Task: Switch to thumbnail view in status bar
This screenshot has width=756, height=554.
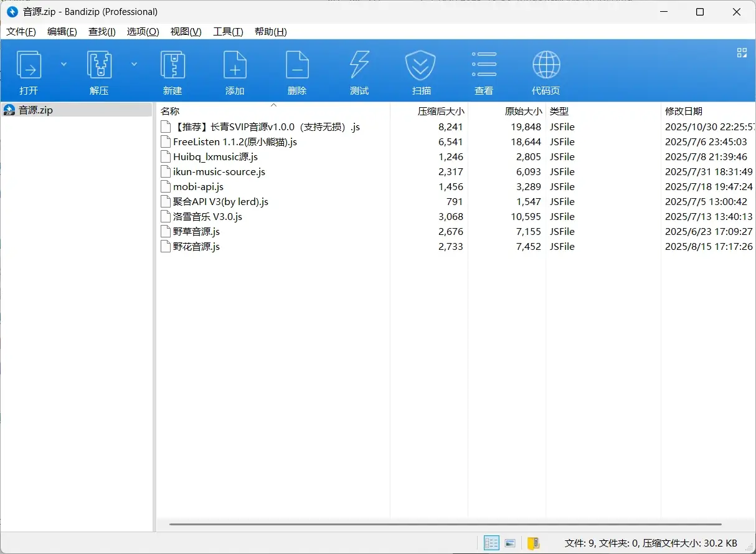Action: pos(510,543)
